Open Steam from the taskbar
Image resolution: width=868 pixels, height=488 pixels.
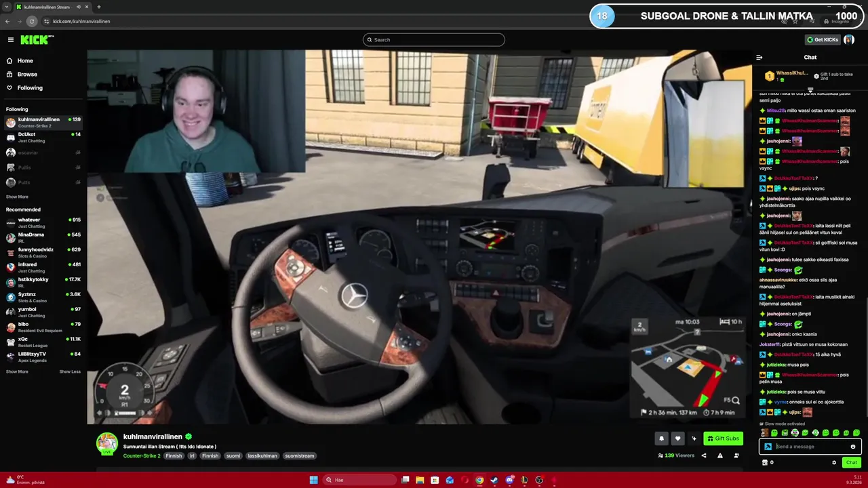494,480
